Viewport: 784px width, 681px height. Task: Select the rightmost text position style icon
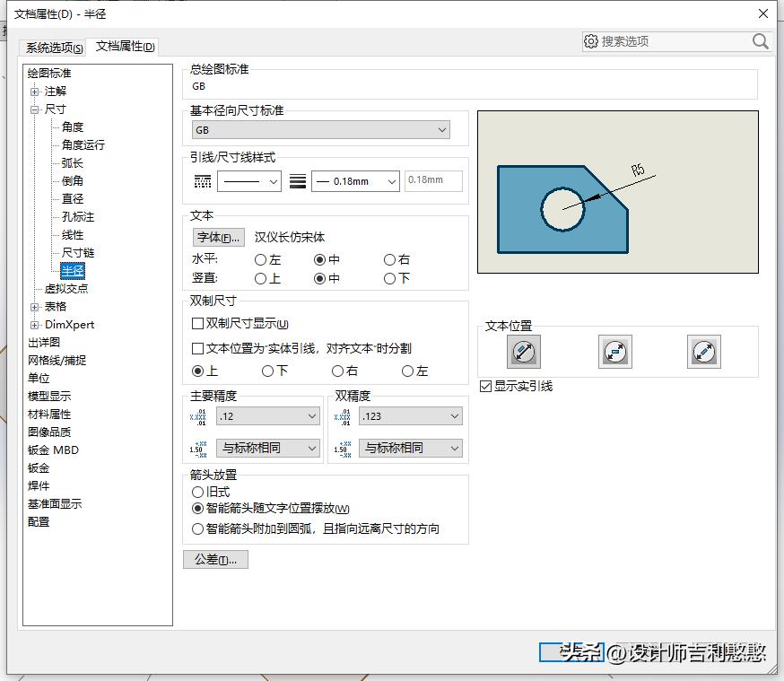[704, 352]
